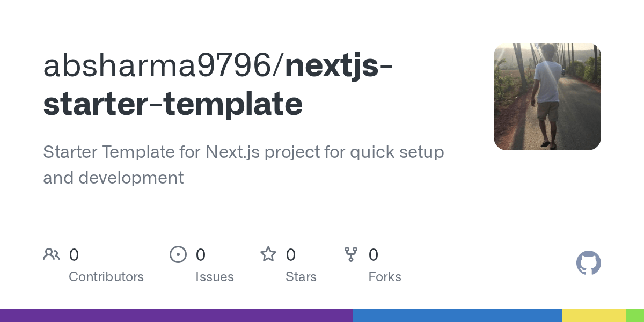Click the Issues circle-dot icon
Viewport: 644px width, 322px height.
click(178, 254)
